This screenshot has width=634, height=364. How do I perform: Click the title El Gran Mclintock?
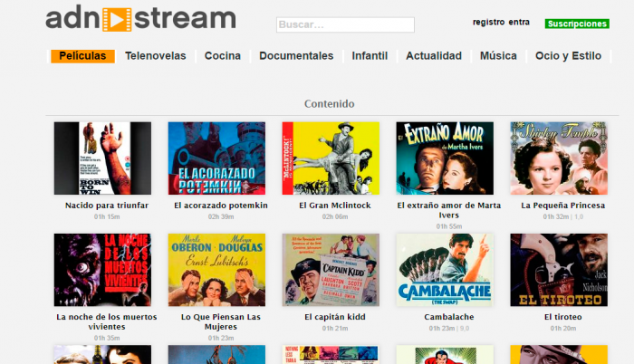pyautogui.click(x=335, y=206)
